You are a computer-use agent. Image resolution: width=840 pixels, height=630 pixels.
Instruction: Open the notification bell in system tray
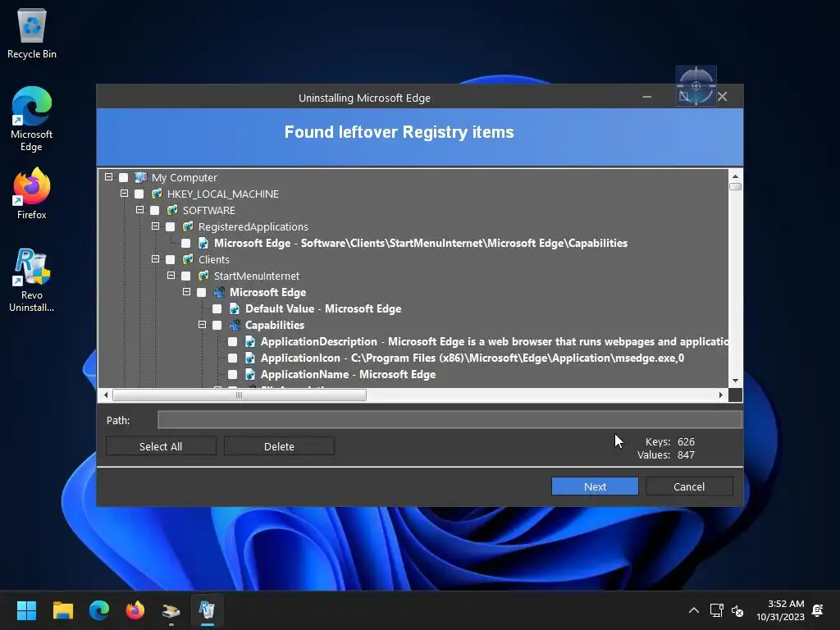tap(818, 610)
